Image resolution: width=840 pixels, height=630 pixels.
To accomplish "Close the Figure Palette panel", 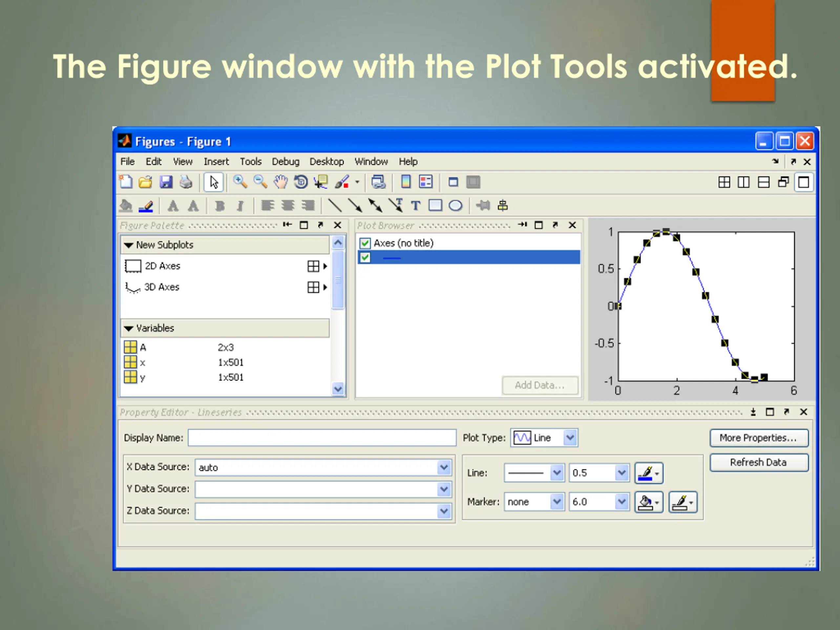I will click(337, 225).
